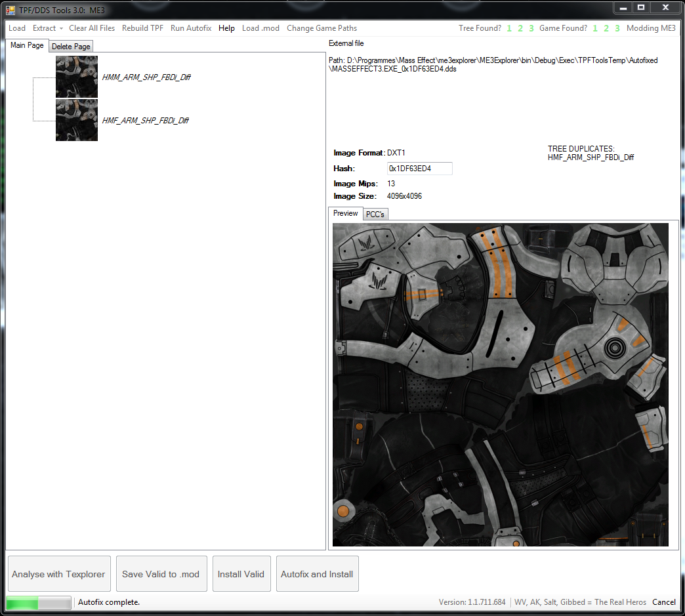Click the TPF/DDS Tools title bar icon
Viewport: 685px width, 616px height.
(10, 10)
